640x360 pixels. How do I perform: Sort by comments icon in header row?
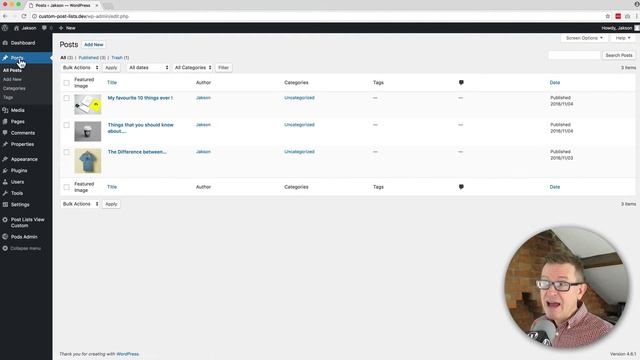461,82
